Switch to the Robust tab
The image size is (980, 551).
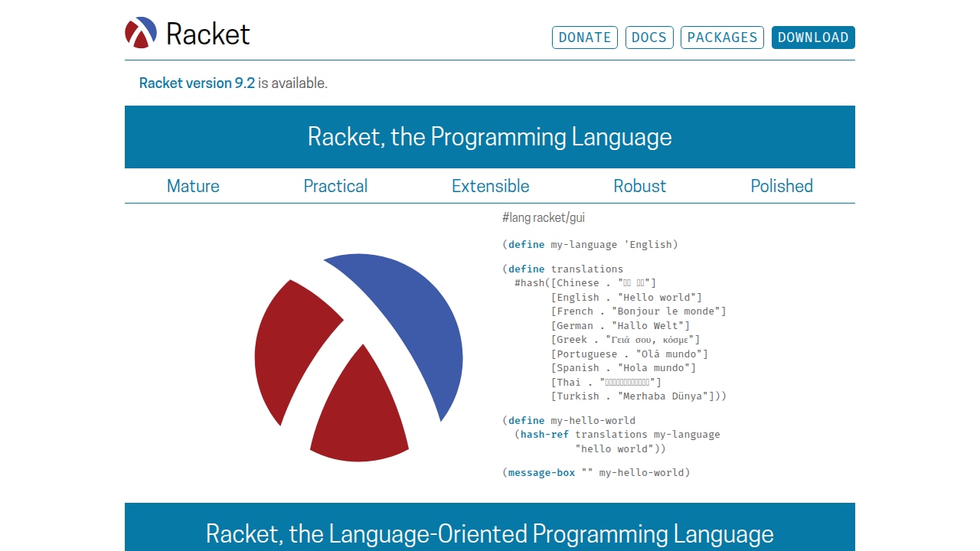(640, 186)
